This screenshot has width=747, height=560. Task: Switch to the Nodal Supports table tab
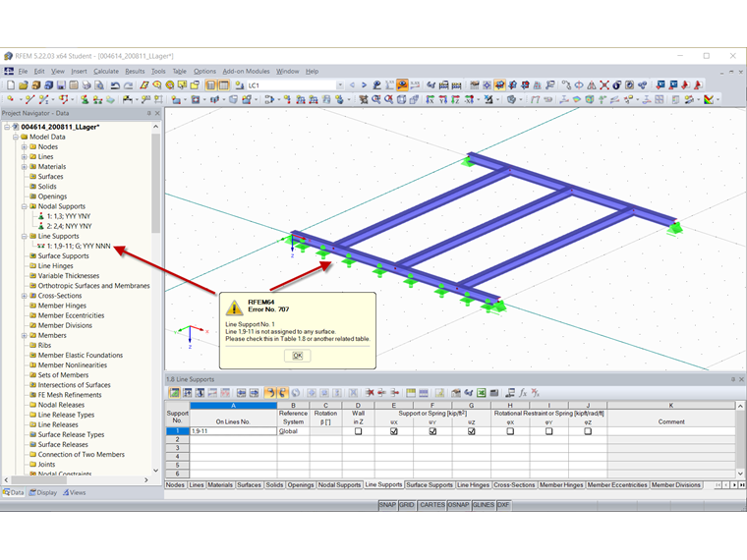coord(339,484)
